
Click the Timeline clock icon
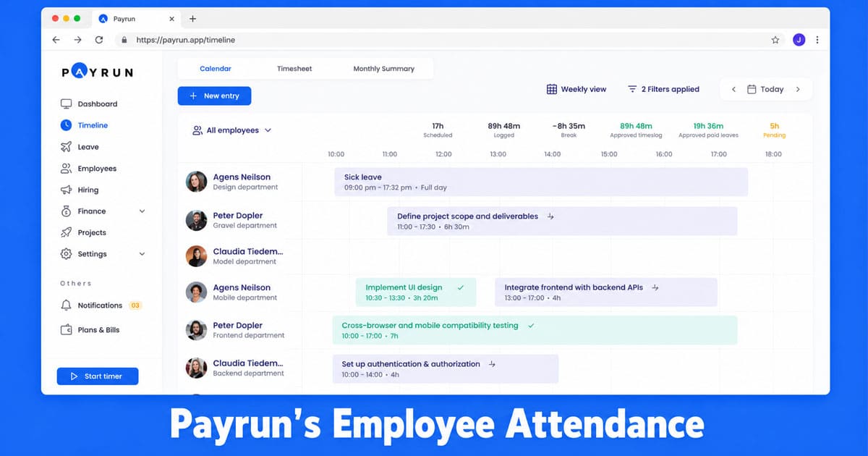(x=66, y=125)
